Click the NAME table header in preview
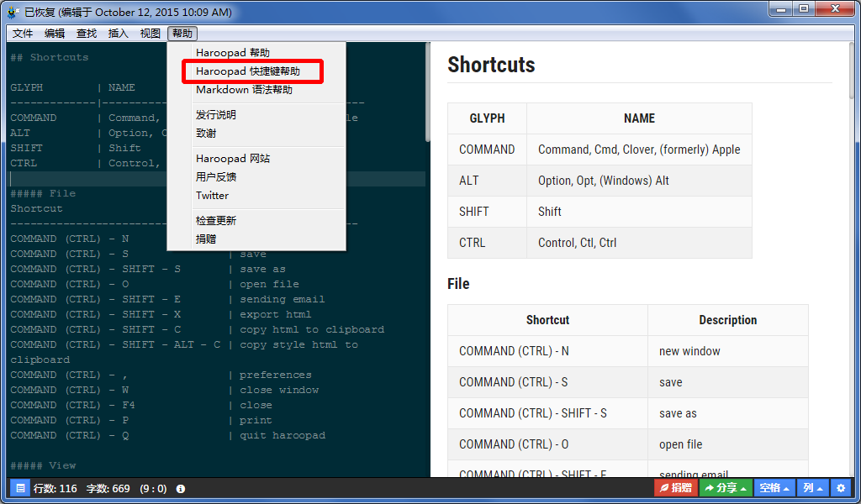Image resolution: width=861 pixels, height=504 pixels. pos(639,118)
